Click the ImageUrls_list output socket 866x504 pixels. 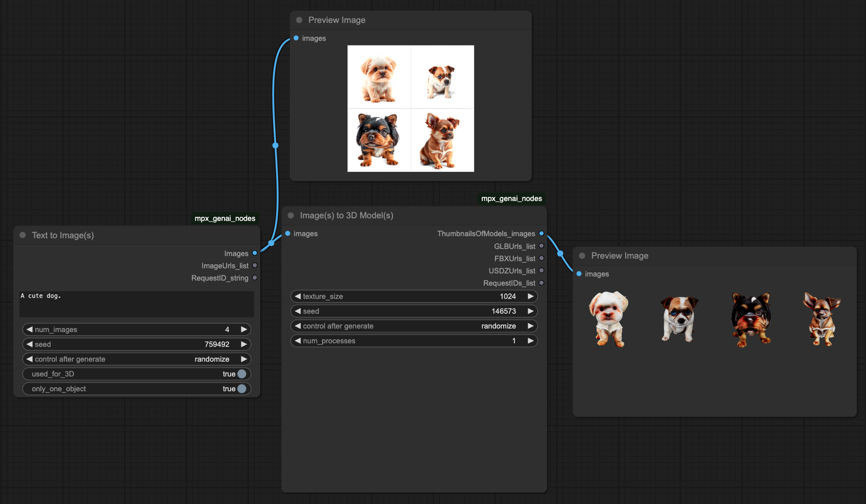point(255,265)
